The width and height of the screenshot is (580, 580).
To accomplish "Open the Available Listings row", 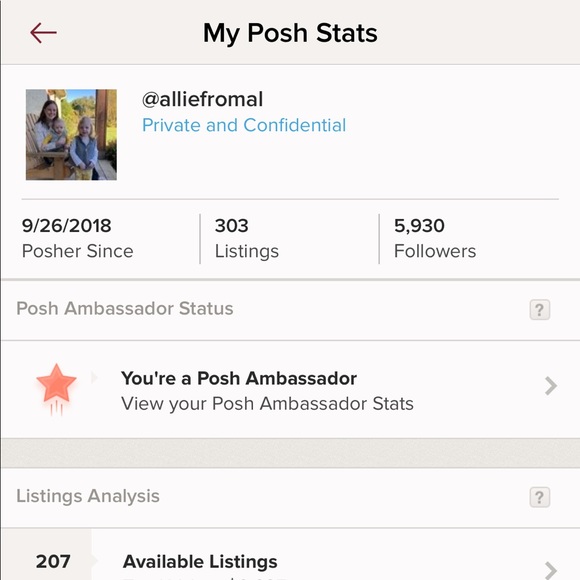I will click(x=290, y=554).
